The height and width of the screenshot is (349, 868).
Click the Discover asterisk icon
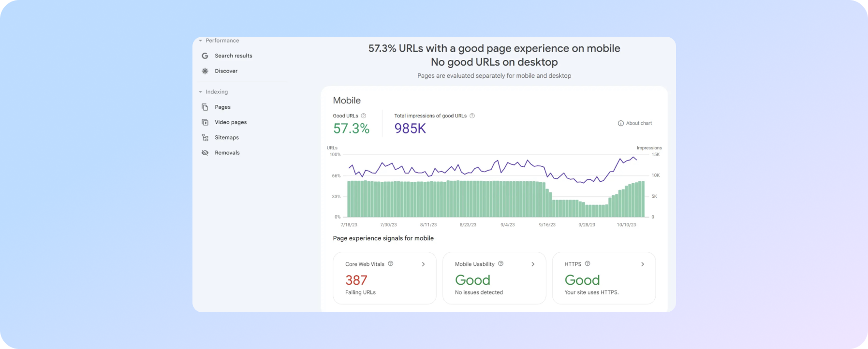(205, 71)
